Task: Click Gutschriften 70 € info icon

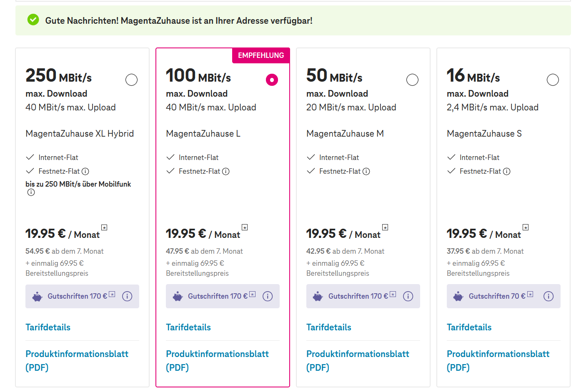Action: tap(548, 296)
